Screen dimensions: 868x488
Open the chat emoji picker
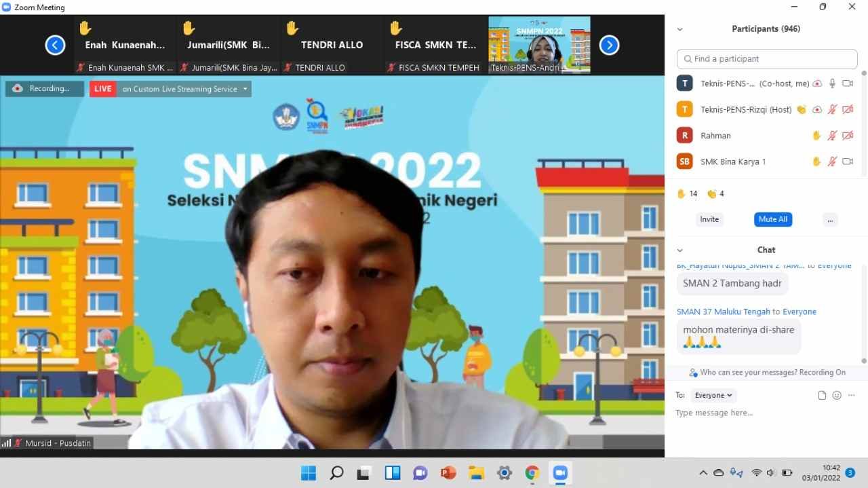coord(837,396)
